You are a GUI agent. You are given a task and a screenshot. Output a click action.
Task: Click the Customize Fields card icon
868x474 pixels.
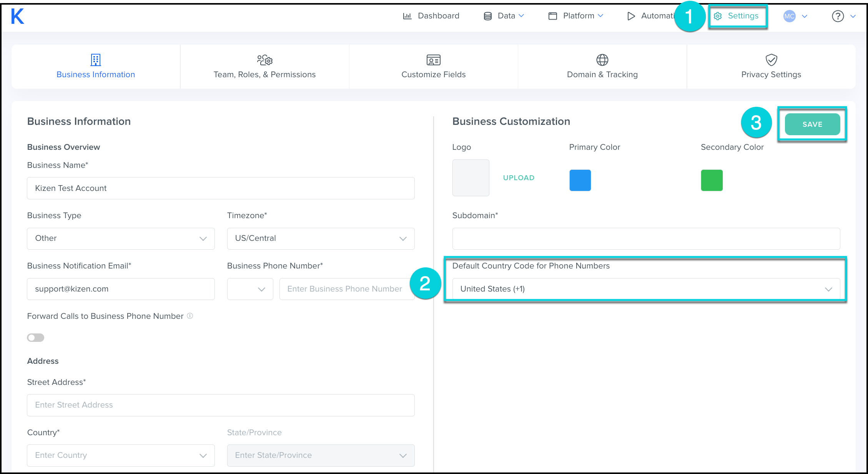433,60
